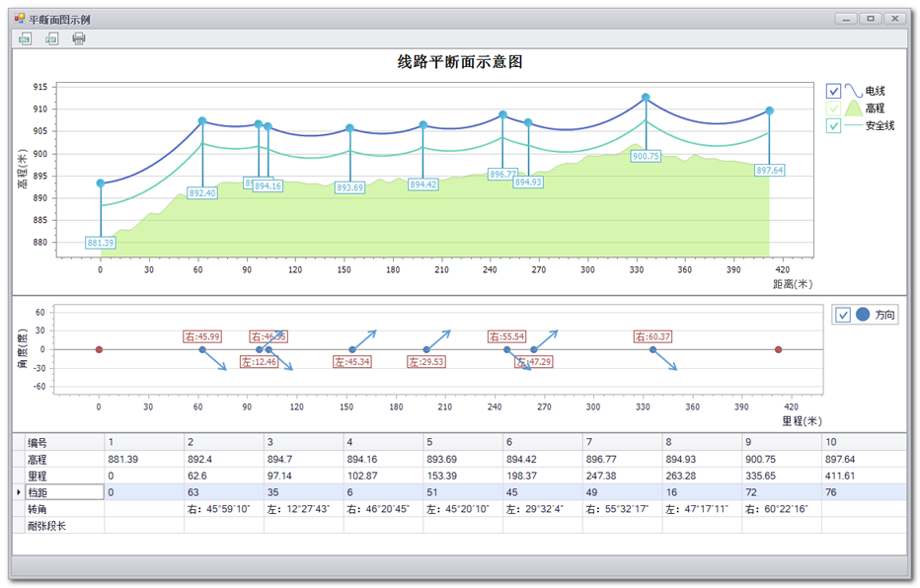Click column number 10 in 编号 row
This screenshot has height=588, width=920.
pyautogui.click(x=865, y=443)
